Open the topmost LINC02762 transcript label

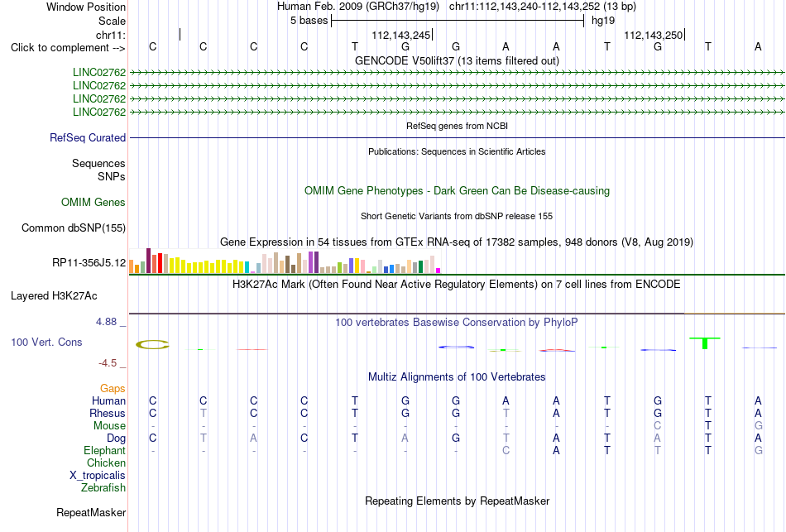coord(99,73)
